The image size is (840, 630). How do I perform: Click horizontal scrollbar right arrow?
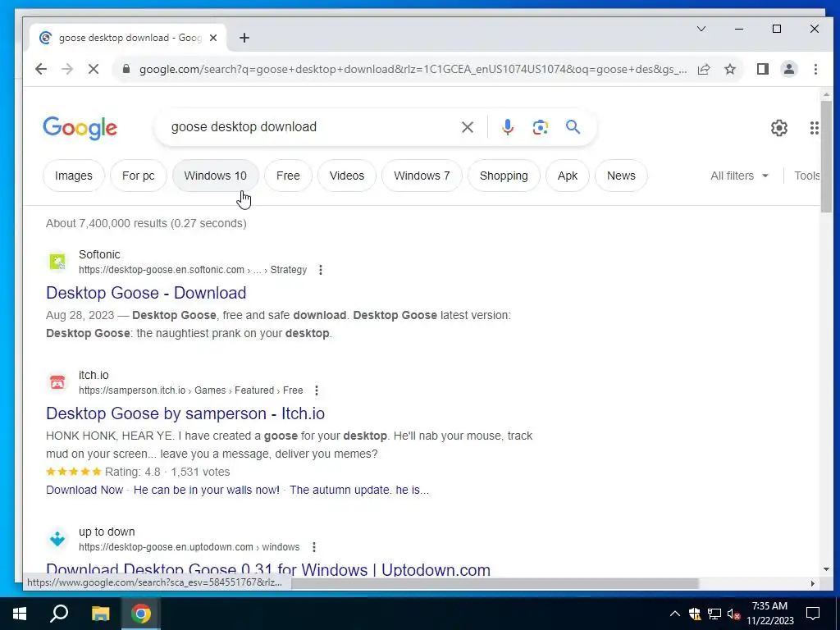tap(813, 583)
